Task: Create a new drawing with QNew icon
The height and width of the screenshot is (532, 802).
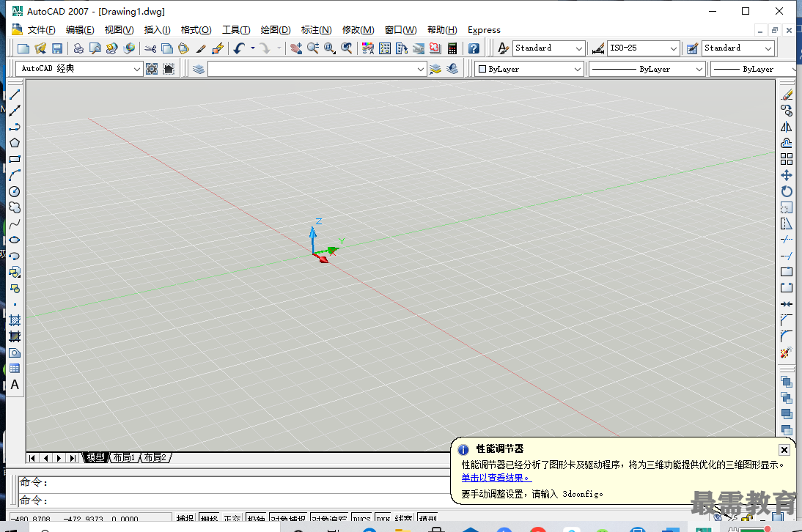Action: click(x=23, y=48)
